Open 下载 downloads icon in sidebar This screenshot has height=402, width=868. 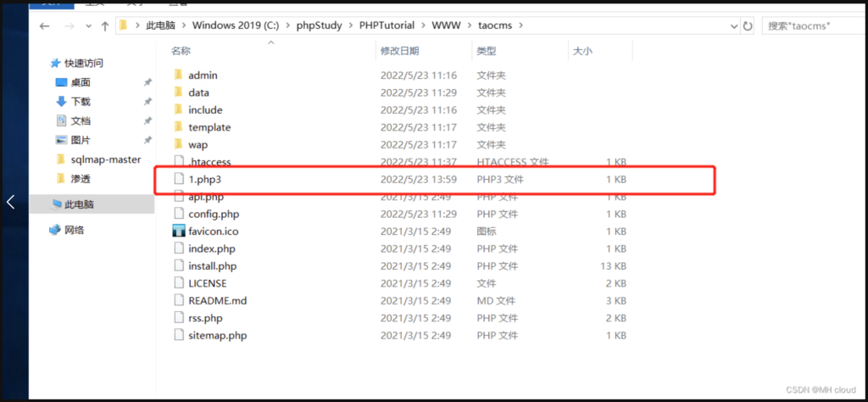[61, 102]
